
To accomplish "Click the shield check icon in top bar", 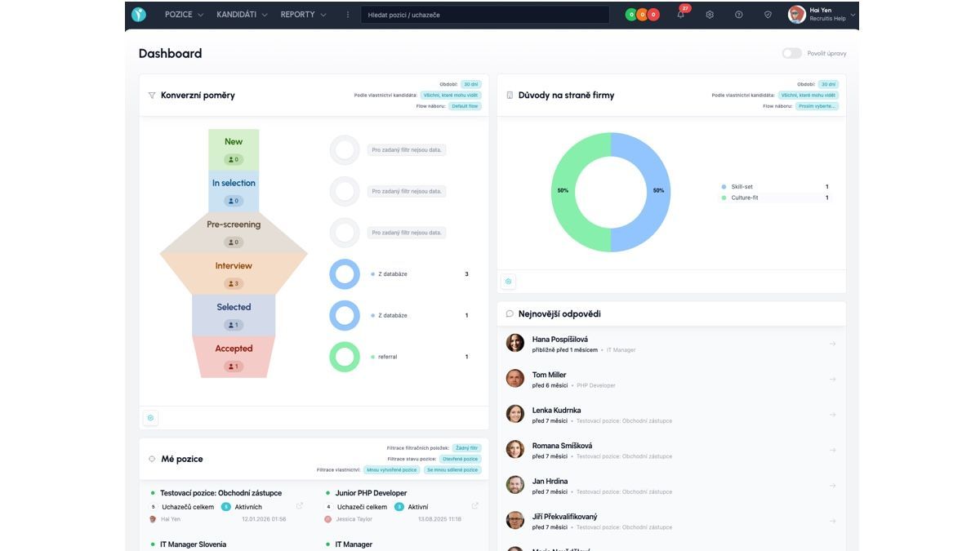I will tap(768, 15).
